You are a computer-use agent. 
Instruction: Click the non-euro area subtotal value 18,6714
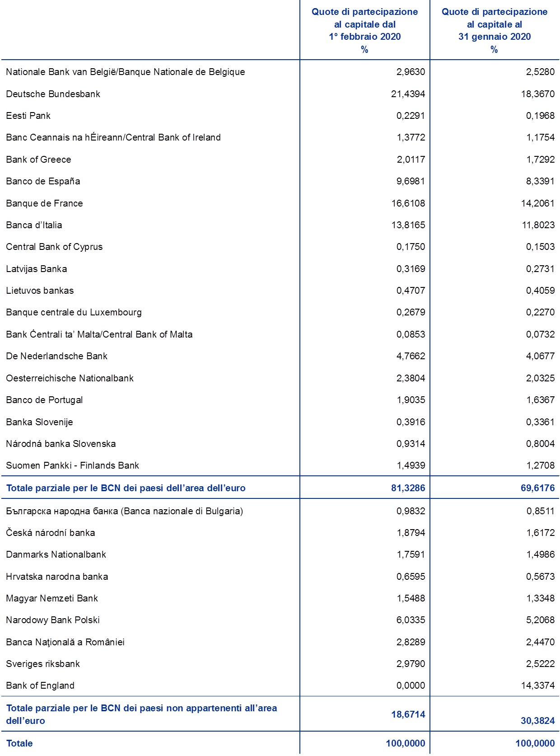click(x=408, y=714)
